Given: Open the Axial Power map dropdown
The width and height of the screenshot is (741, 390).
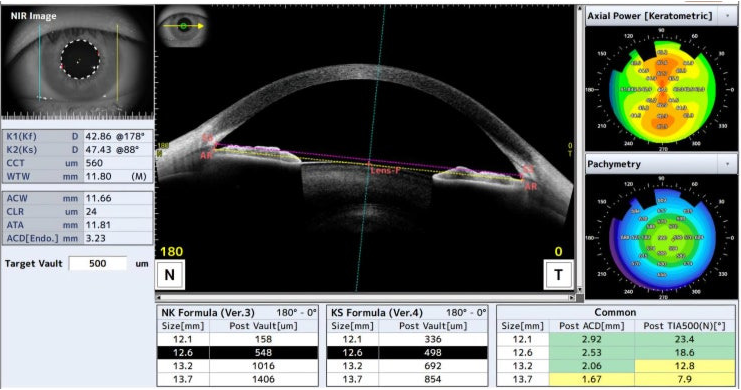Looking at the screenshot, I should tap(727, 16).
